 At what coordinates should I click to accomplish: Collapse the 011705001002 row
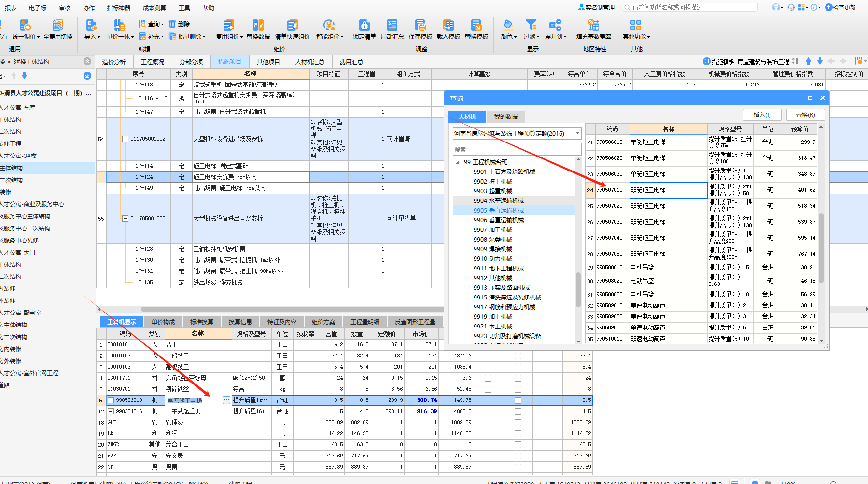pos(125,139)
